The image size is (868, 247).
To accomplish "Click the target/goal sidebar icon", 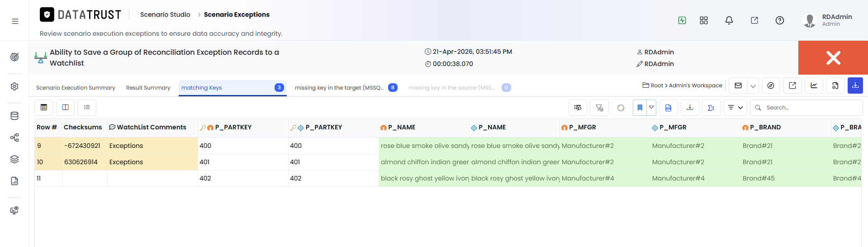I will click(x=14, y=57).
